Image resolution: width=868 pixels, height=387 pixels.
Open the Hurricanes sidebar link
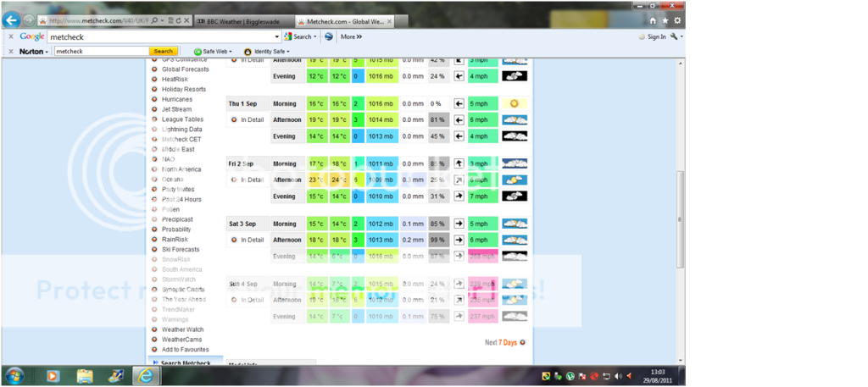(176, 99)
